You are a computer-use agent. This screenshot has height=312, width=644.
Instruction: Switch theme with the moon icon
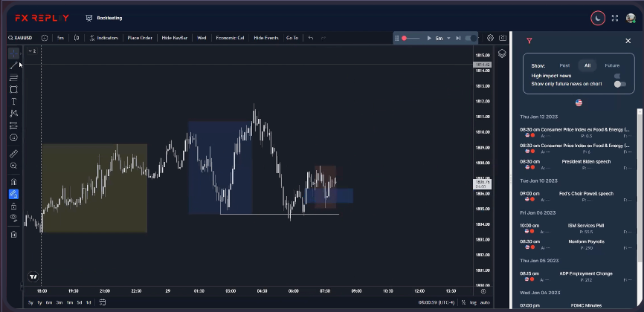[x=598, y=18]
